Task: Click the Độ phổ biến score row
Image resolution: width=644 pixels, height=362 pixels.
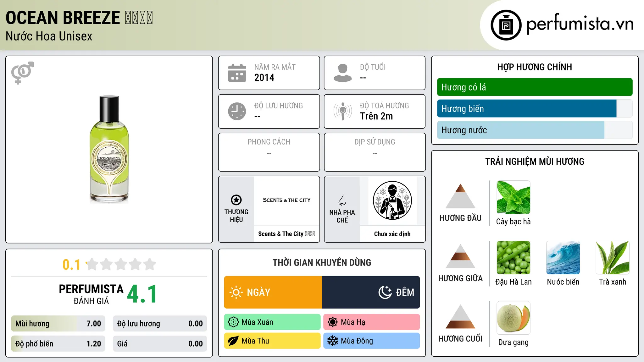Action: [x=58, y=344]
